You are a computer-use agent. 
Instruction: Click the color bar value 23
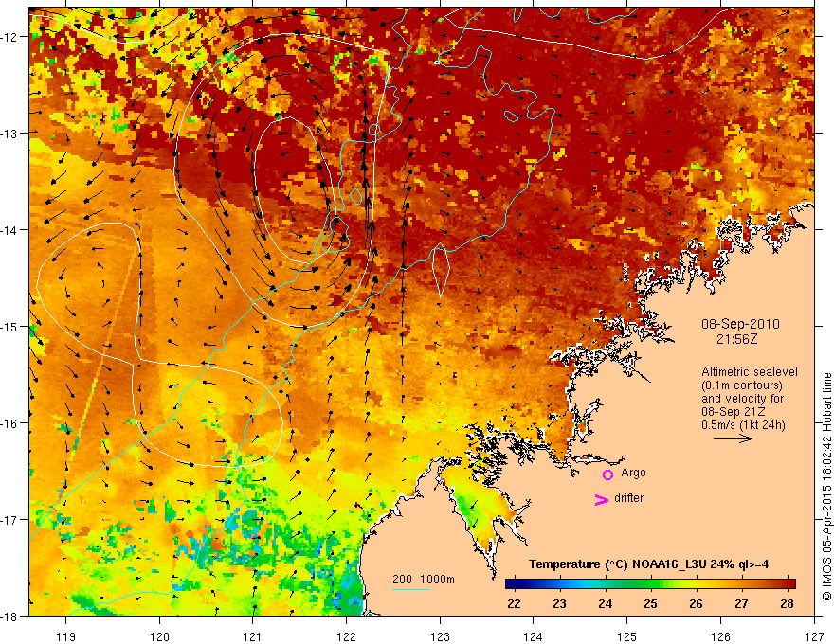point(559,604)
